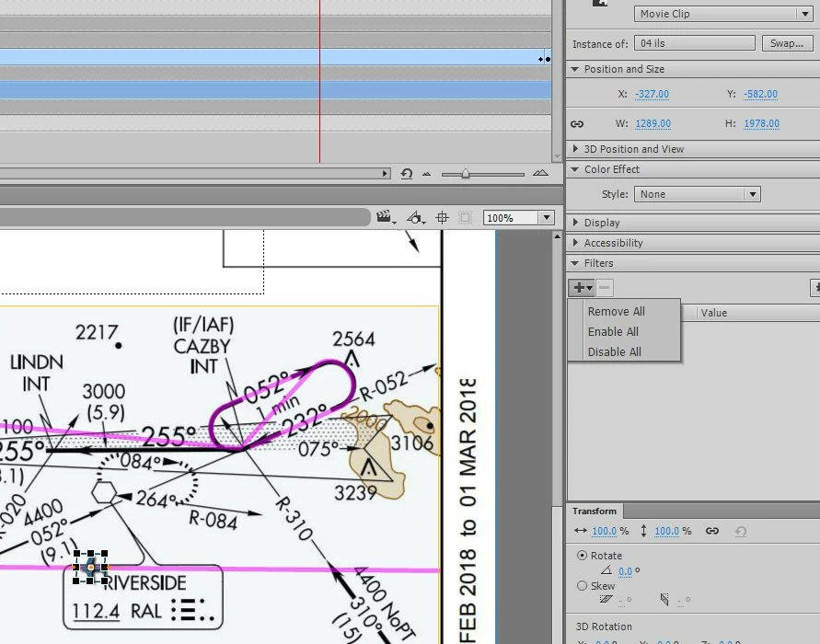Click the selected movie clip on stage

[x=91, y=567]
